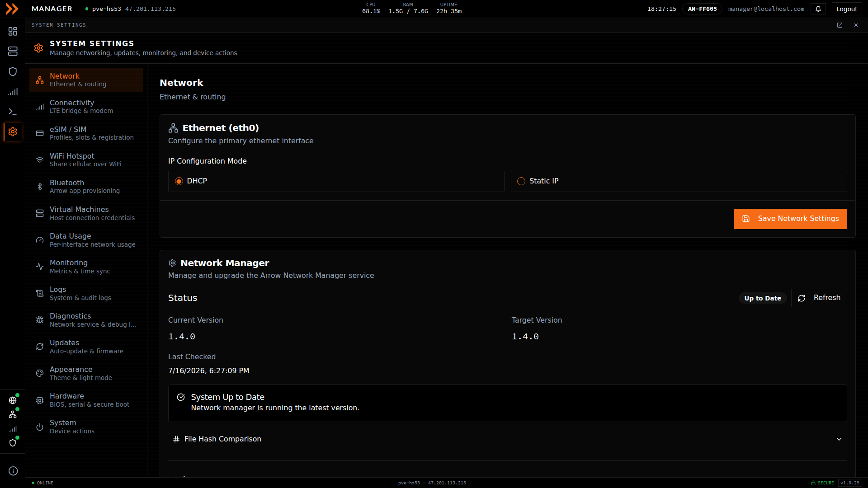This screenshot has height=488, width=868.
Task: Click the WiFi Hotspot icon in settings list
Action: click(40, 160)
